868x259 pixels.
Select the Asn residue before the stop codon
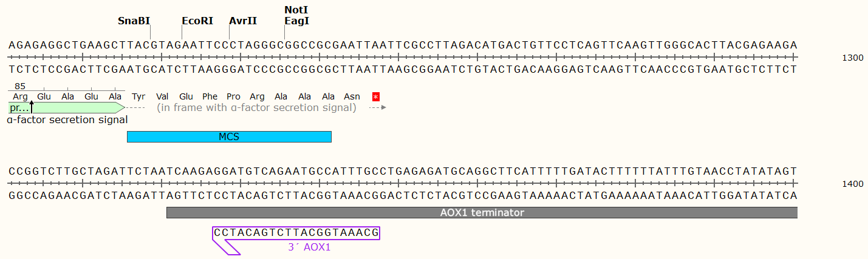(x=352, y=96)
